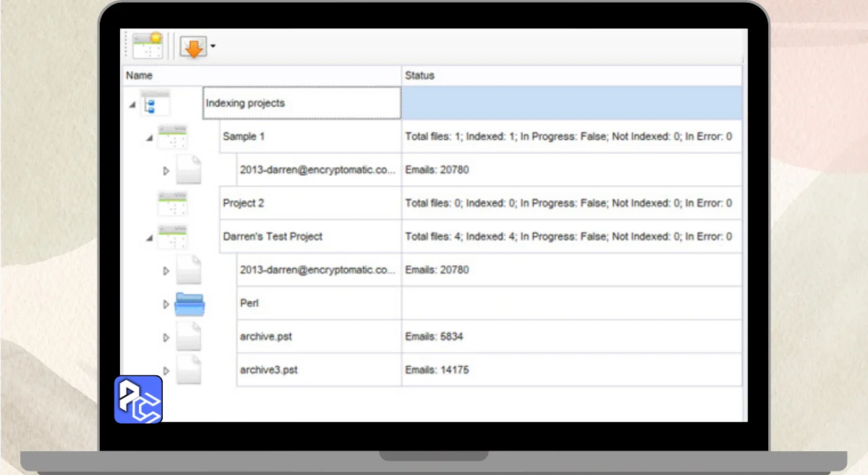Click the empty status cell of Perl row

point(572,303)
